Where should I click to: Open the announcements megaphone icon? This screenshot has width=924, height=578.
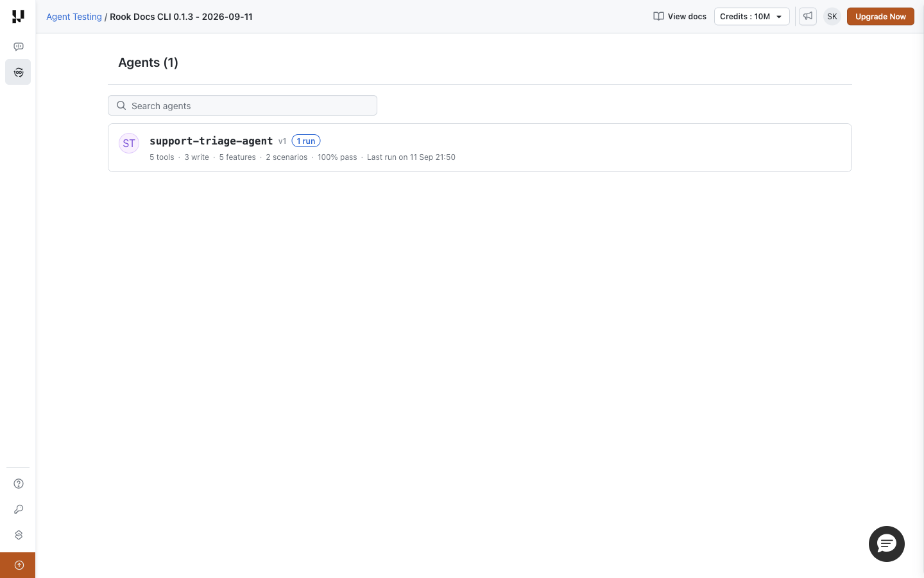tap(808, 16)
